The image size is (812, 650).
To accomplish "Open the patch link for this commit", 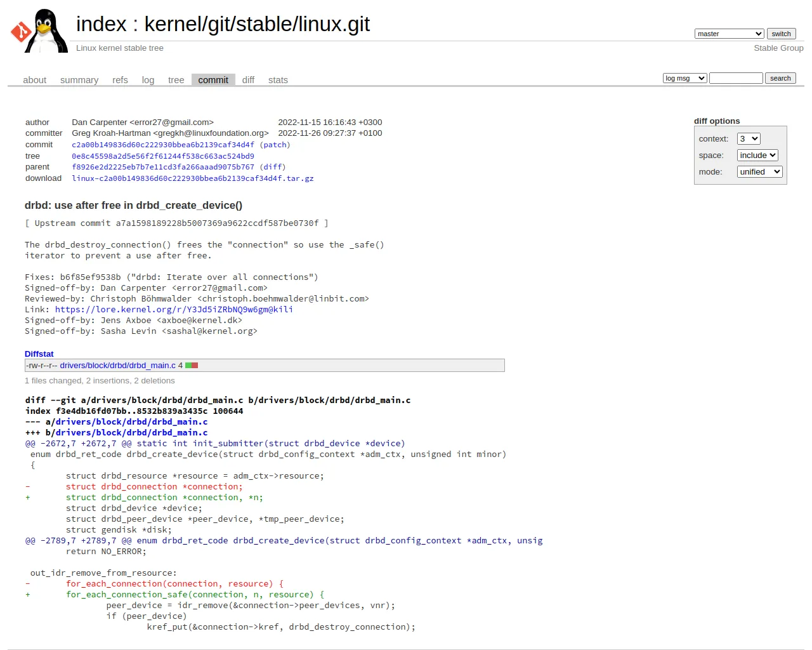I will [275, 145].
